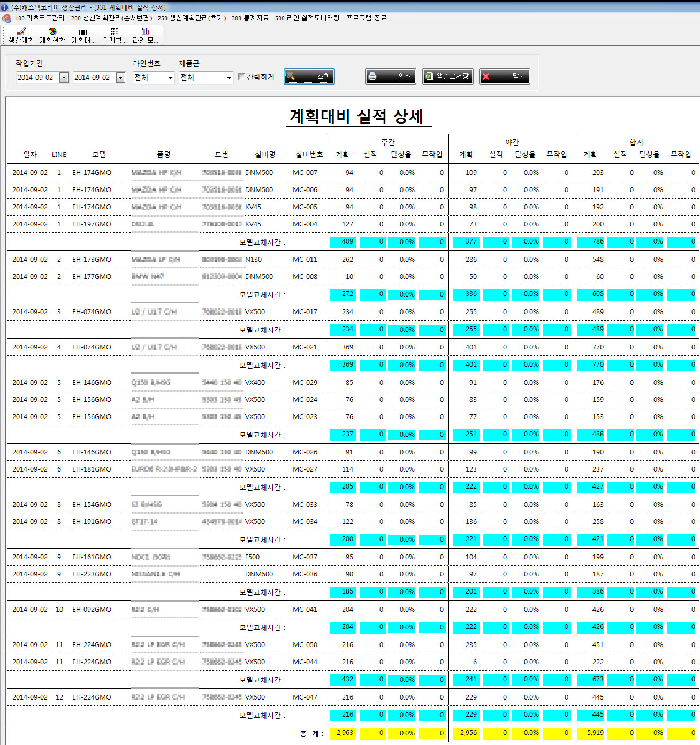The image size is (700, 745).
Task: Open the 라인 모... bar chart icon
Action: pyautogui.click(x=145, y=35)
